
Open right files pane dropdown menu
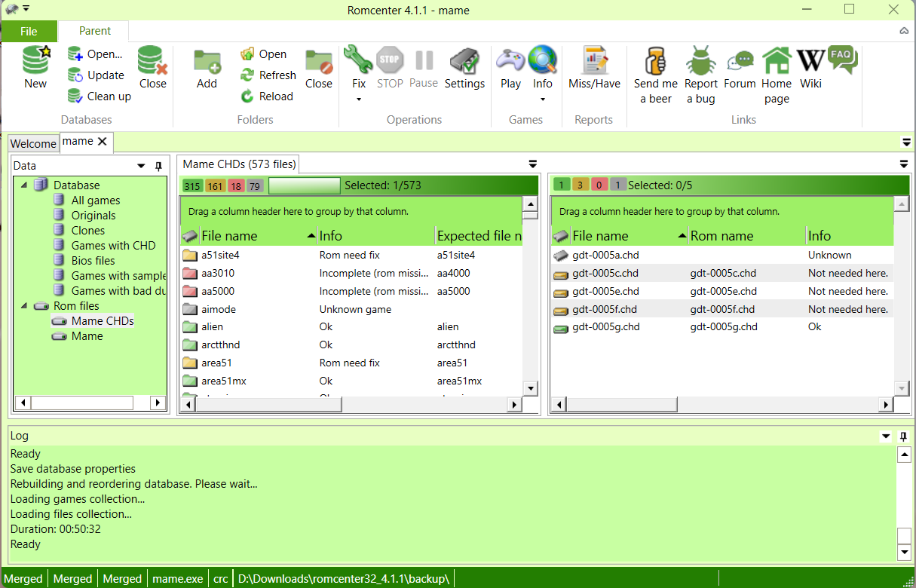(x=903, y=164)
